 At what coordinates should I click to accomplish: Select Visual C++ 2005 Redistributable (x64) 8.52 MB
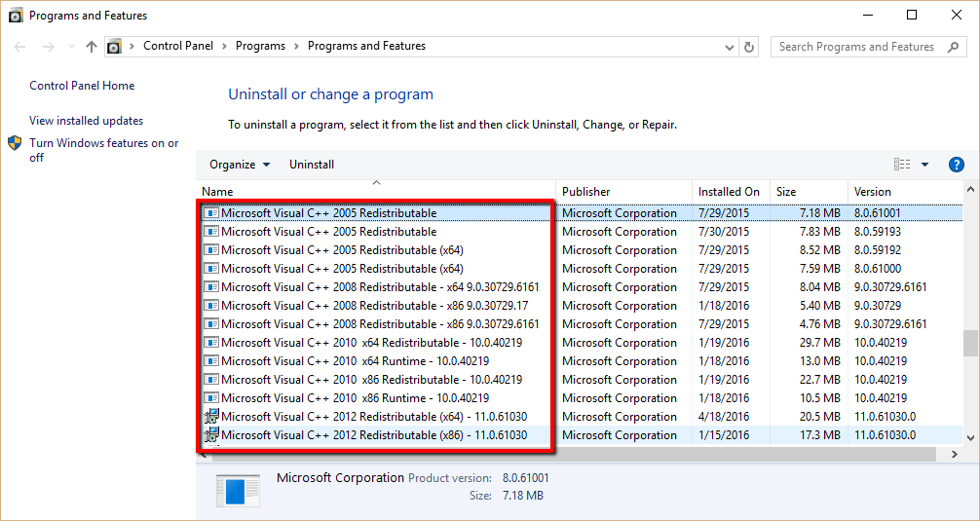click(x=580, y=250)
